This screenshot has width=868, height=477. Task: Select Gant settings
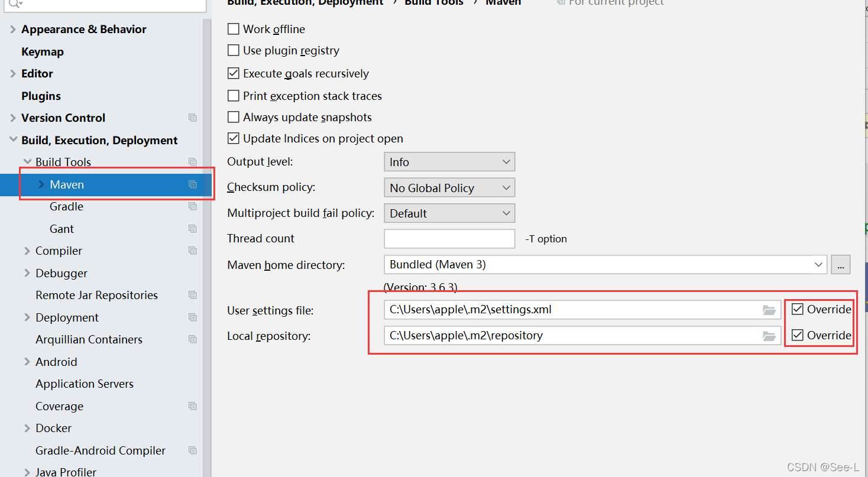coord(61,229)
